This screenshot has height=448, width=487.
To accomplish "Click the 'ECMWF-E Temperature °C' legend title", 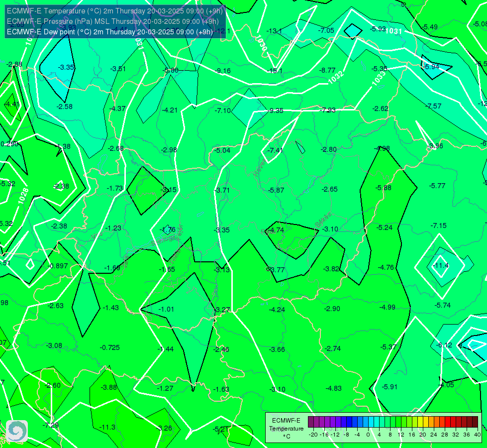I will point(286,429).
